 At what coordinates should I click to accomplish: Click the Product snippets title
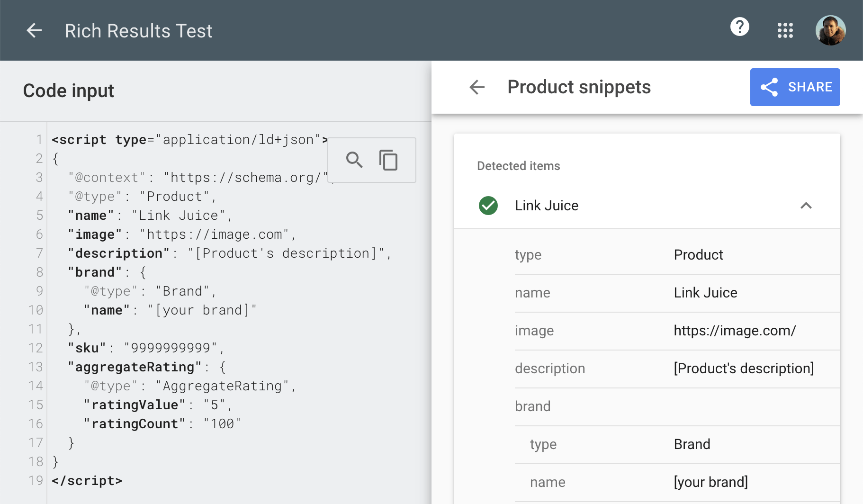[x=579, y=87]
